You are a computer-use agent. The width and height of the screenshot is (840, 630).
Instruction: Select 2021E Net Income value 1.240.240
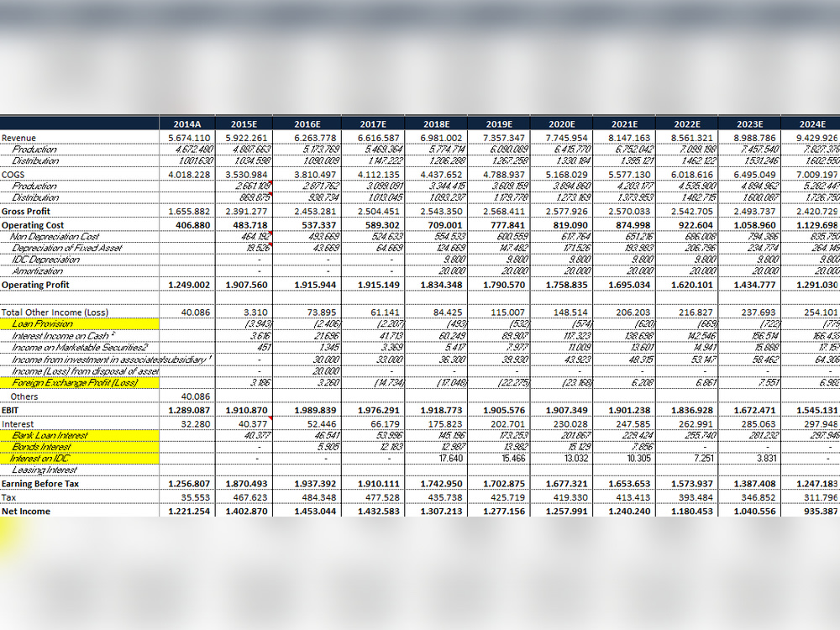[629, 511]
